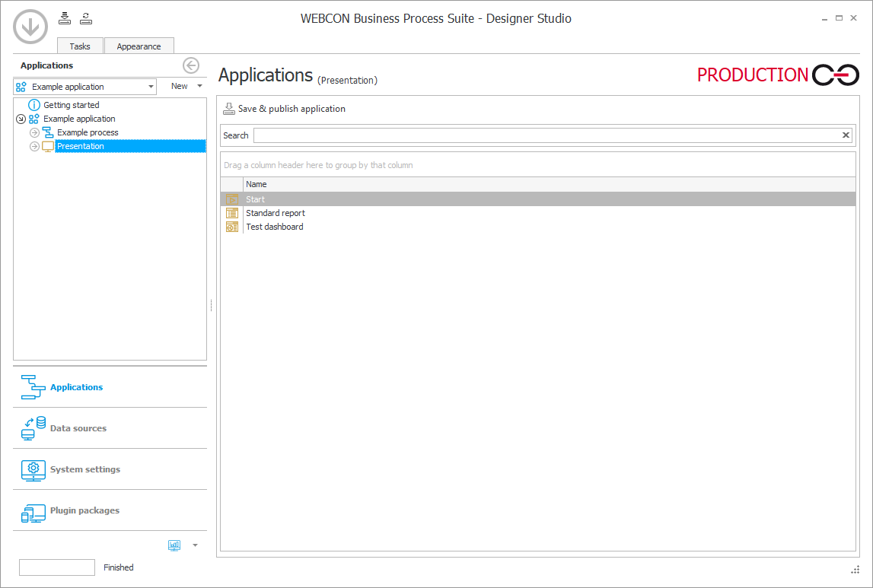Viewport: 873px width, 588px height.
Task: Clear the search with the X button
Action: point(846,135)
